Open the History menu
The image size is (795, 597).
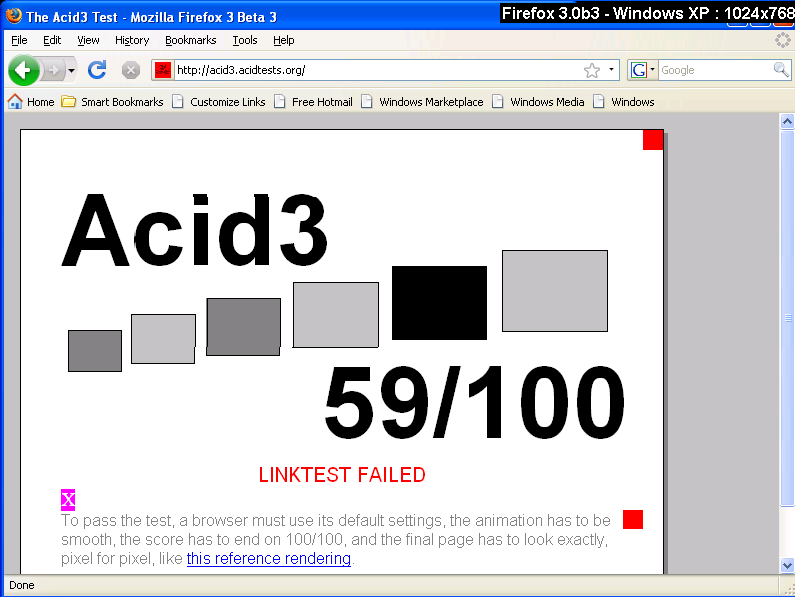(132, 40)
